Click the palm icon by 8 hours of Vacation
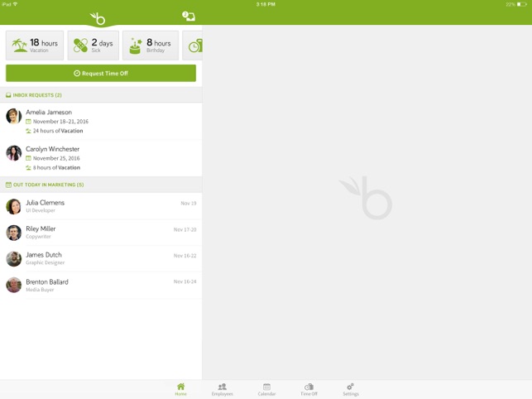The width and height of the screenshot is (532, 399). (x=28, y=167)
